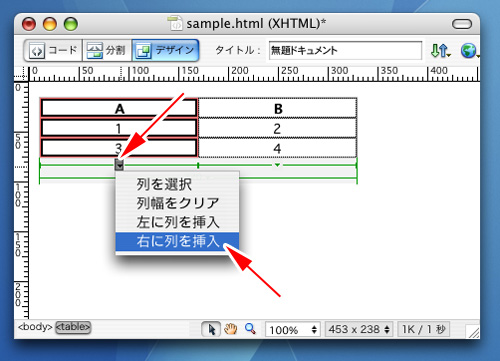Click the <table> tag selector
500x361 pixels.
(73, 327)
